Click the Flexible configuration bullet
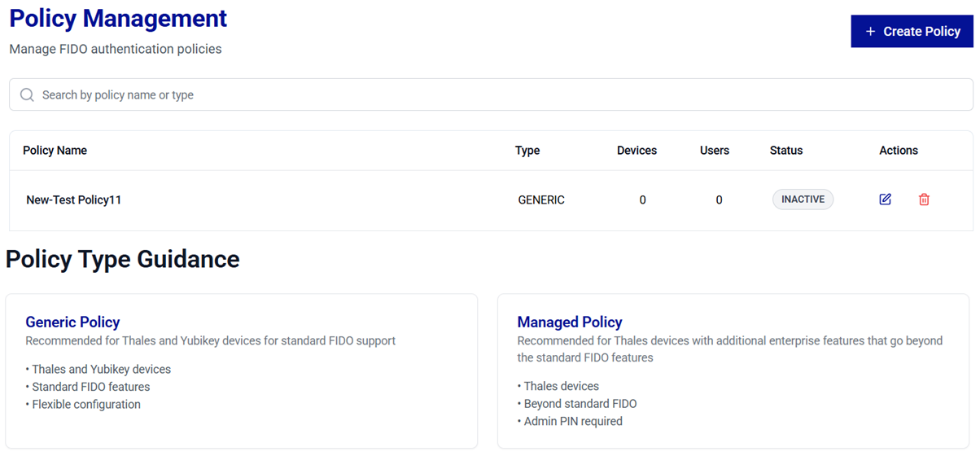The width and height of the screenshot is (980, 456). point(85,405)
